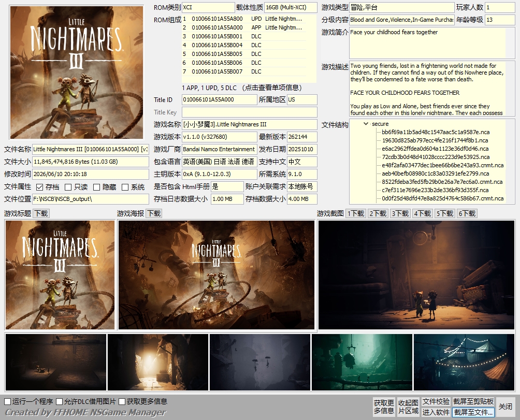Screen dimensions: 520x420
Task: Open the green-lit ruins screenshot thumbnail
Action: [x=362, y=362]
